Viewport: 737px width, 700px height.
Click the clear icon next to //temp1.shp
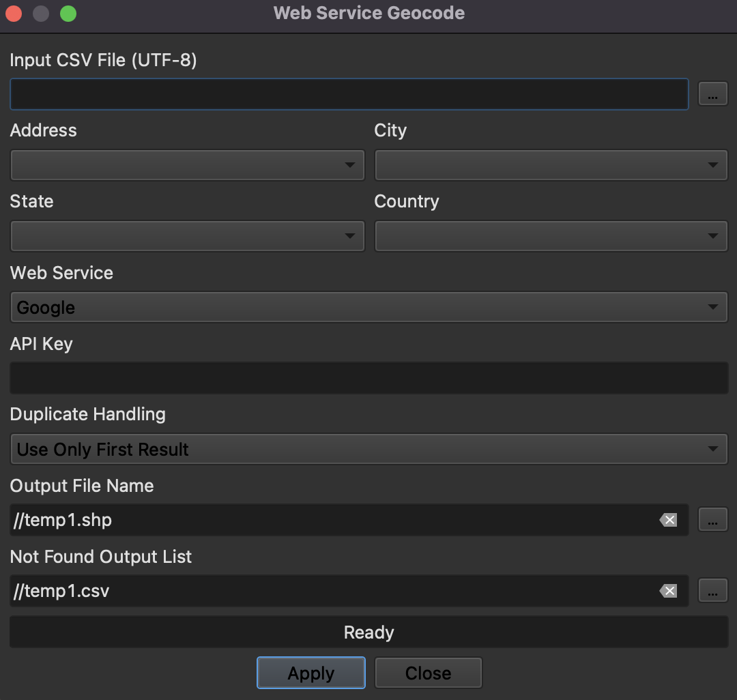coord(668,520)
